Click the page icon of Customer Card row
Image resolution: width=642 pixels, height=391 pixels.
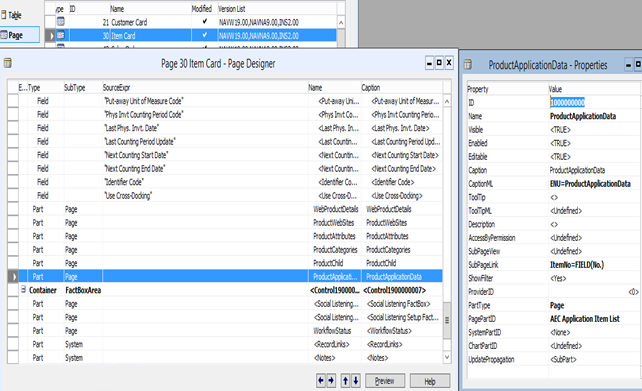coord(61,22)
